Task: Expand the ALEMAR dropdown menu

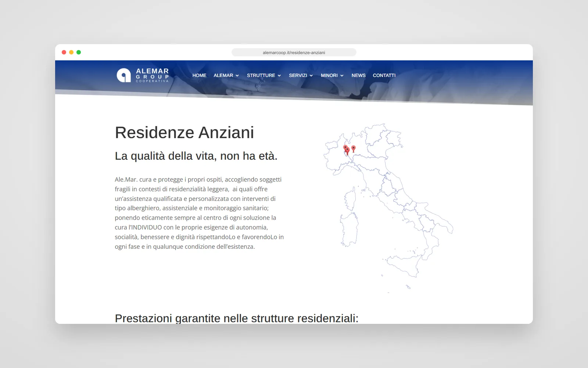Action: [x=226, y=75]
